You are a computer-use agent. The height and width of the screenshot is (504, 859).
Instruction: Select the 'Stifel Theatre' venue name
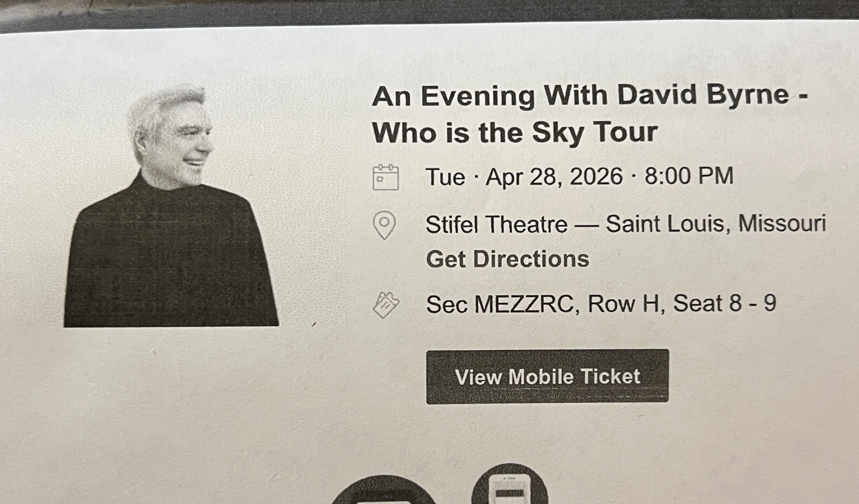496,224
